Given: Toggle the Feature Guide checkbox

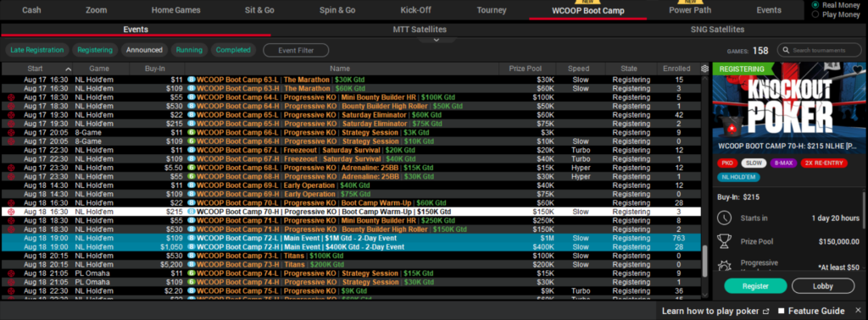Looking at the screenshot, I should point(782,311).
